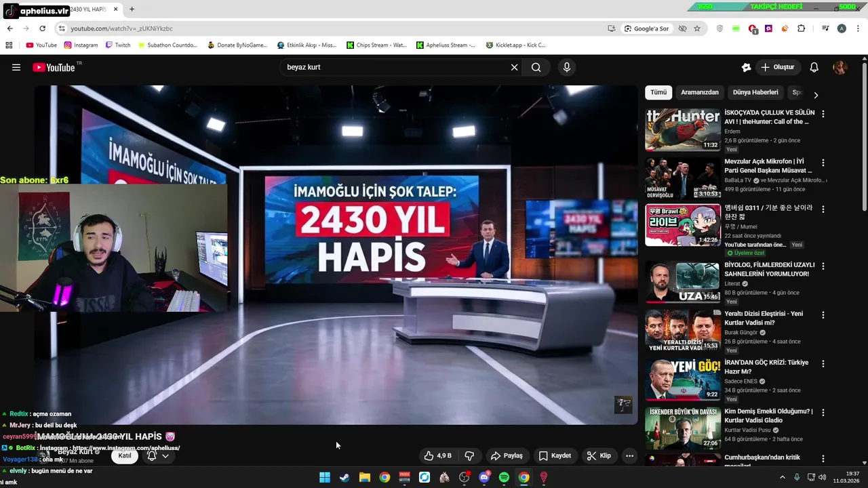The width and height of the screenshot is (868, 488).
Task: Open YouTube notifications bell
Action: coord(814,67)
